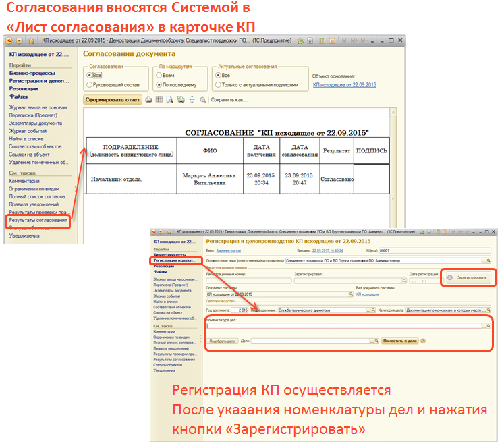Image resolution: width=504 pixels, height=444 pixels.
Task: Click the print icon beside Сформировать отчет
Action: [x=148, y=100]
